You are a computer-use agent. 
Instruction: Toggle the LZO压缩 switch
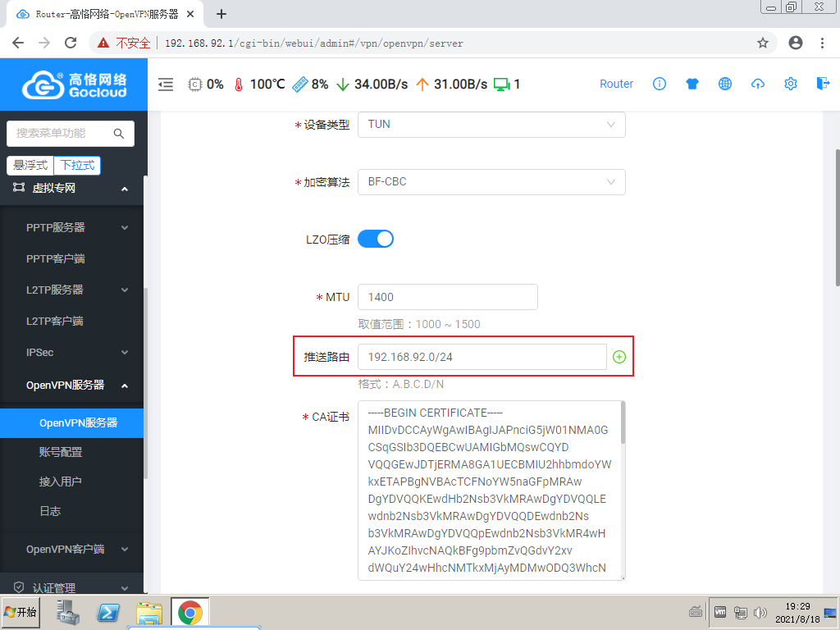(x=376, y=239)
